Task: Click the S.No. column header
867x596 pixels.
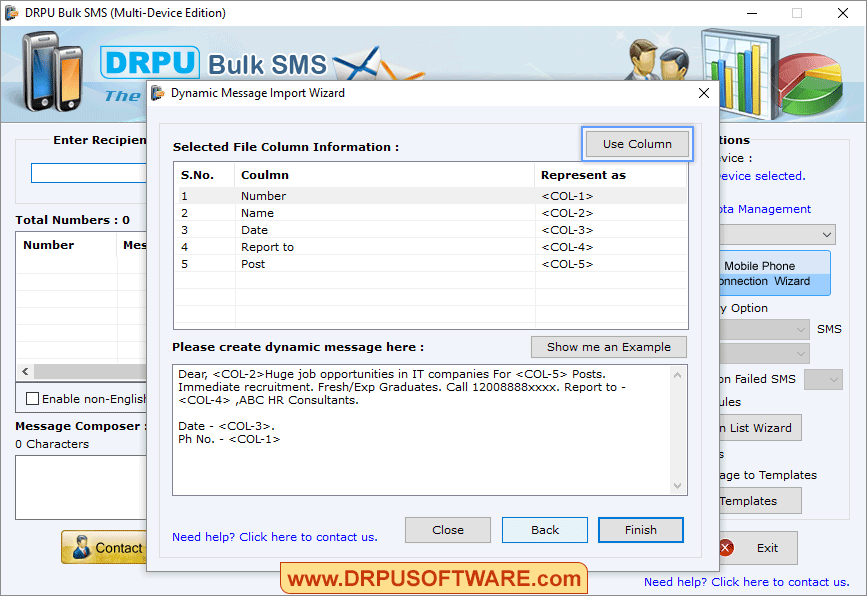Action: (205, 175)
